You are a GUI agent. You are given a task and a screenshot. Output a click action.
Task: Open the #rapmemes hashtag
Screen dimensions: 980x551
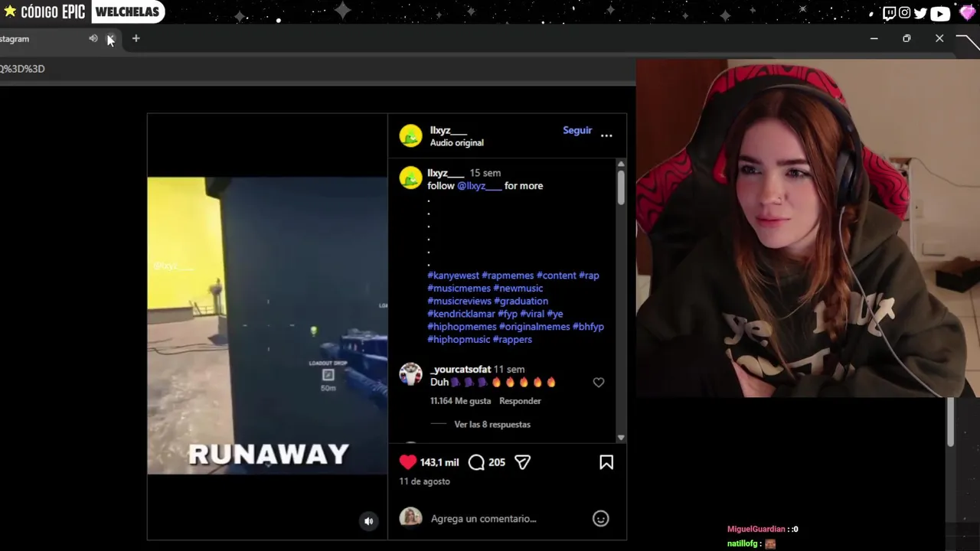pos(508,275)
